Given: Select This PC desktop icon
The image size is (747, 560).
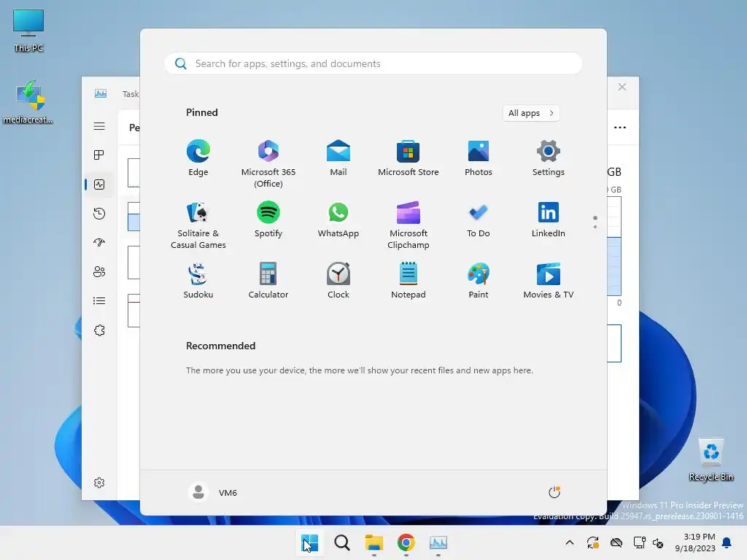Looking at the screenshot, I should tap(28, 31).
